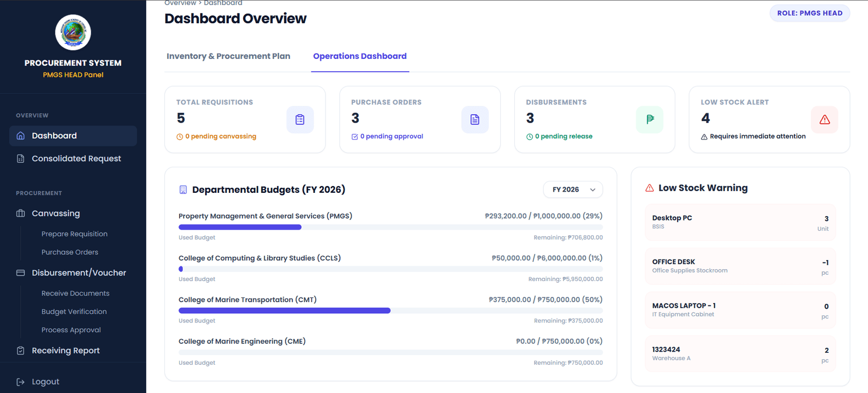This screenshot has width=868, height=393.
Task: Click the Consolidated Request document icon
Action: [21, 159]
